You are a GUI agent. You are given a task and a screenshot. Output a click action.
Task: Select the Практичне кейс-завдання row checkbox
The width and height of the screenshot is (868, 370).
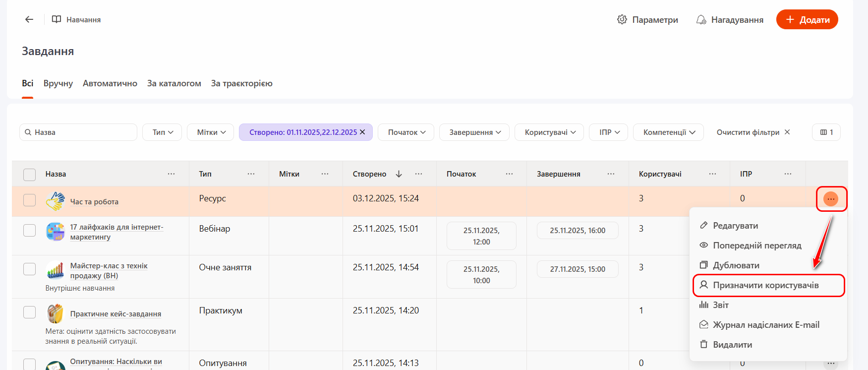[x=30, y=312]
